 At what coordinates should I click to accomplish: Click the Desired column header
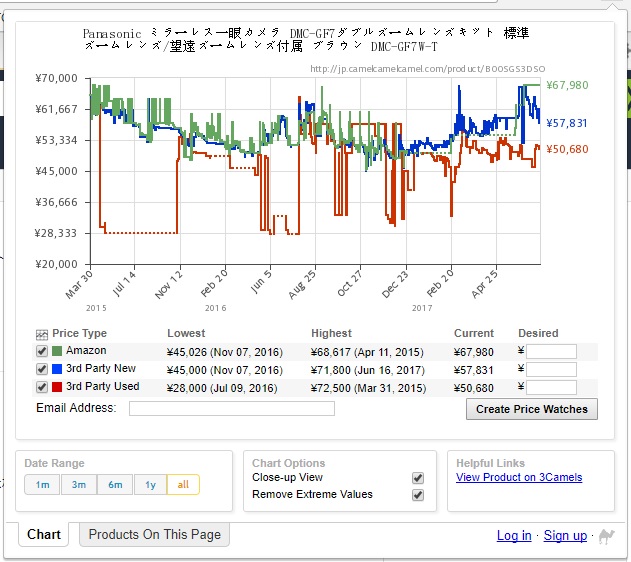[538, 333]
